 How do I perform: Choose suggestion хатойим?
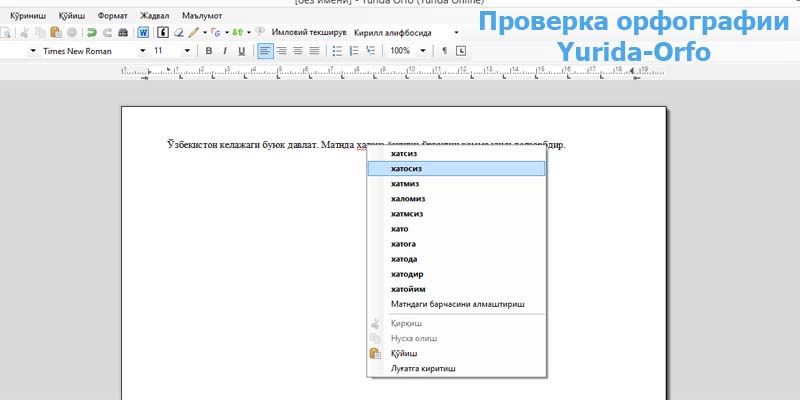[x=457, y=289]
